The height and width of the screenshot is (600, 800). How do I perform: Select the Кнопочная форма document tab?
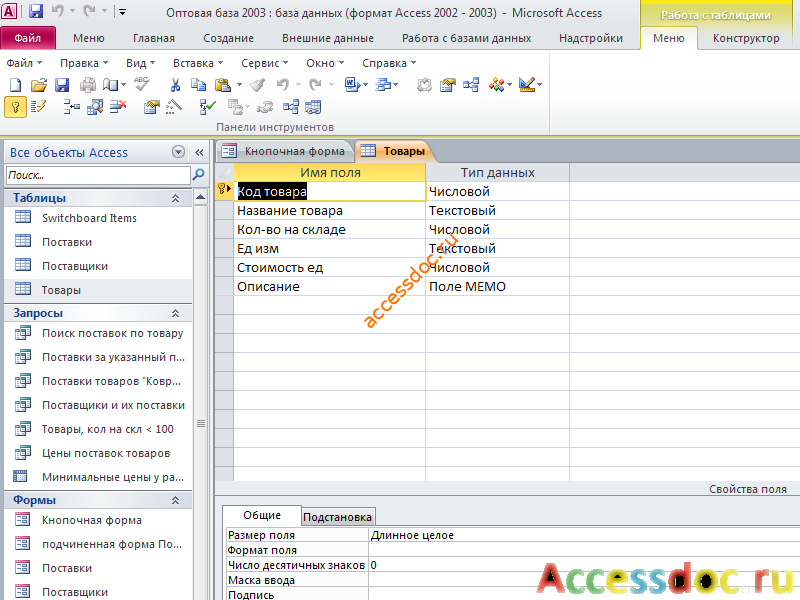[285, 151]
